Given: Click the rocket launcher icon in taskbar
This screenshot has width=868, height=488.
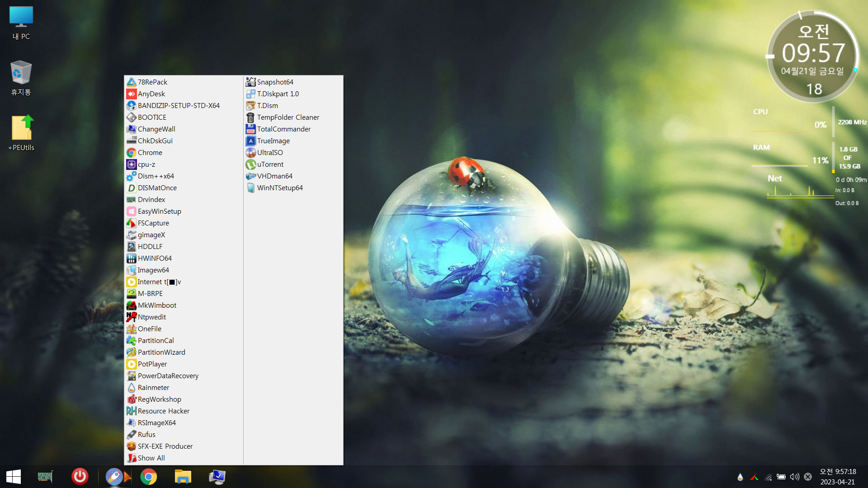Looking at the screenshot, I should pos(114,476).
